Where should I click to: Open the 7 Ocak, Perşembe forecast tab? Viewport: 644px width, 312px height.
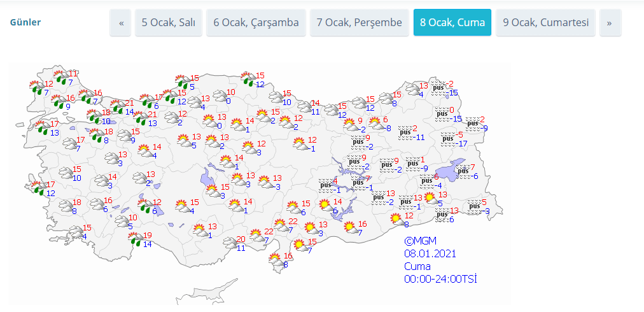coord(359,23)
